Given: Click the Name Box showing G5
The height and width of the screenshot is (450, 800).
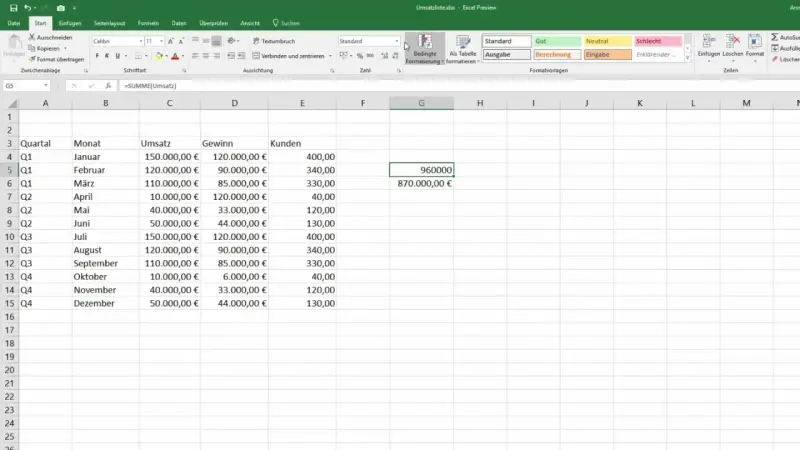Looking at the screenshot, I should [x=27, y=86].
